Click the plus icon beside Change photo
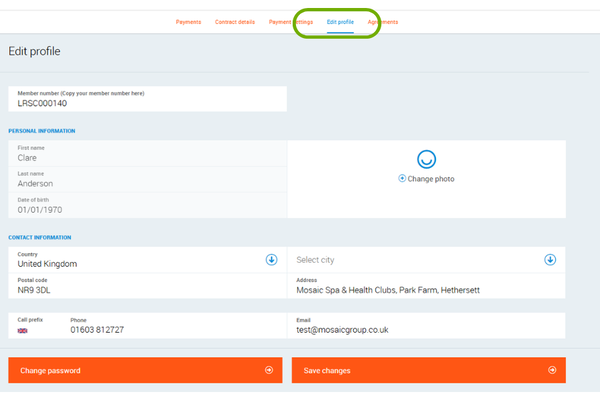Viewport: 600px width, 400px height. pos(402,178)
